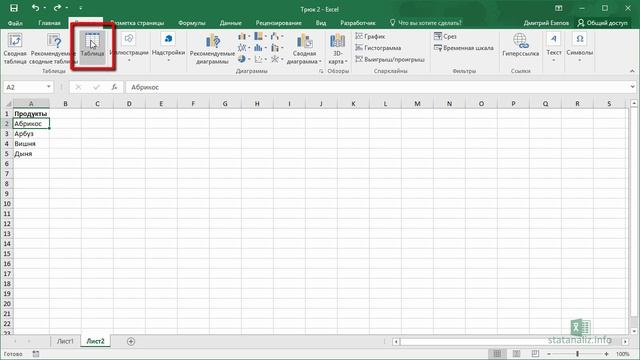Insert a Выигрыш/проигрыш sparkline

pyautogui.click(x=390, y=59)
